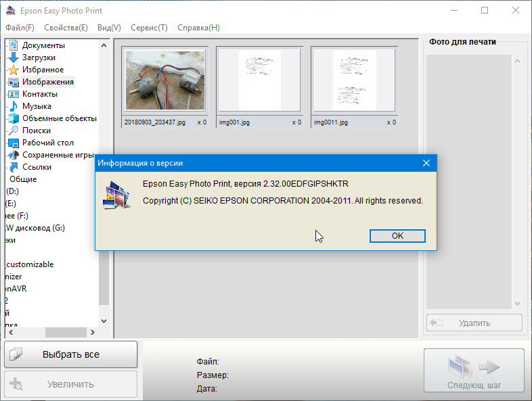
Task: Click the Ссылки shortcut arrow icon
Action: pos(14,167)
